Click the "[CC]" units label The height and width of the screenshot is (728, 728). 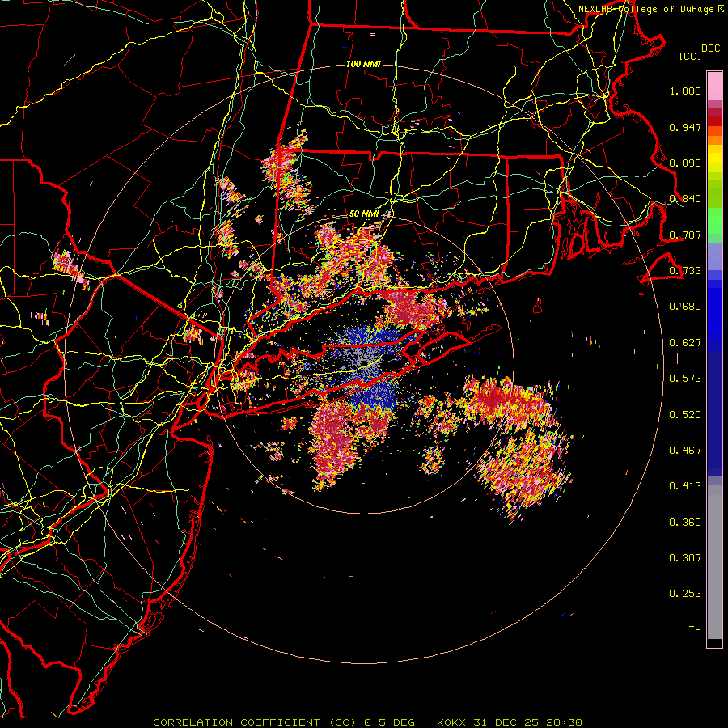(690, 56)
